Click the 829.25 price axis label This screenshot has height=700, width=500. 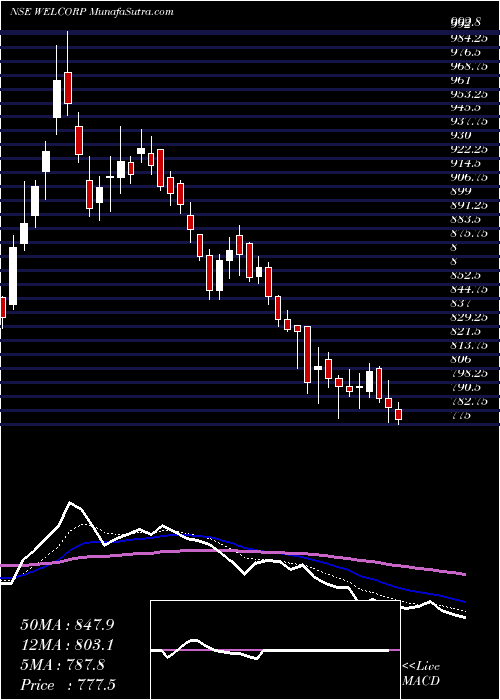click(x=469, y=316)
